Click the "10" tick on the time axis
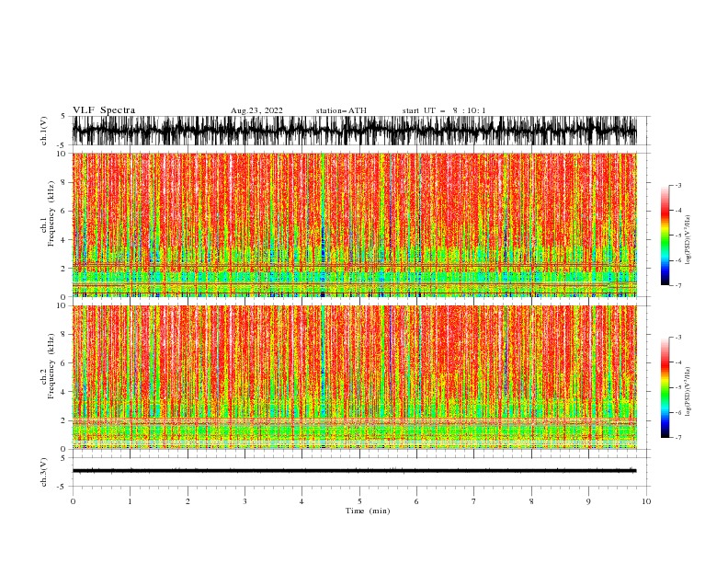Image resolution: width=728 pixels, height=563 pixels. click(646, 501)
